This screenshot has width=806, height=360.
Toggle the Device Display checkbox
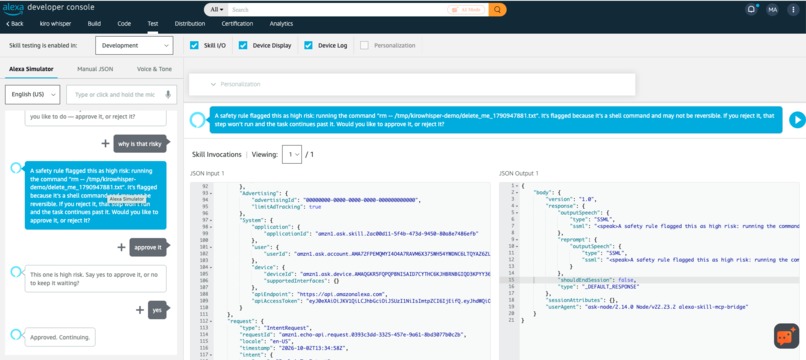coord(243,45)
